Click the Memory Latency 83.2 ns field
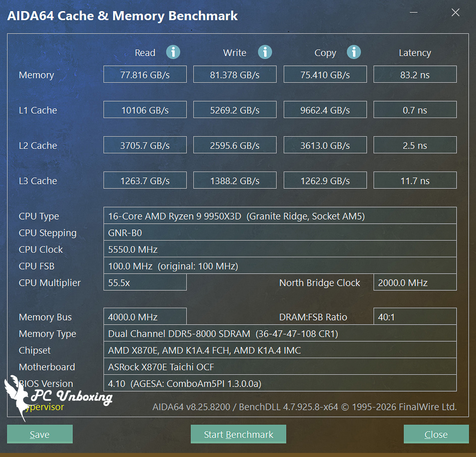The width and height of the screenshot is (476, 457). pyautogui.click(x=415, y=75)
